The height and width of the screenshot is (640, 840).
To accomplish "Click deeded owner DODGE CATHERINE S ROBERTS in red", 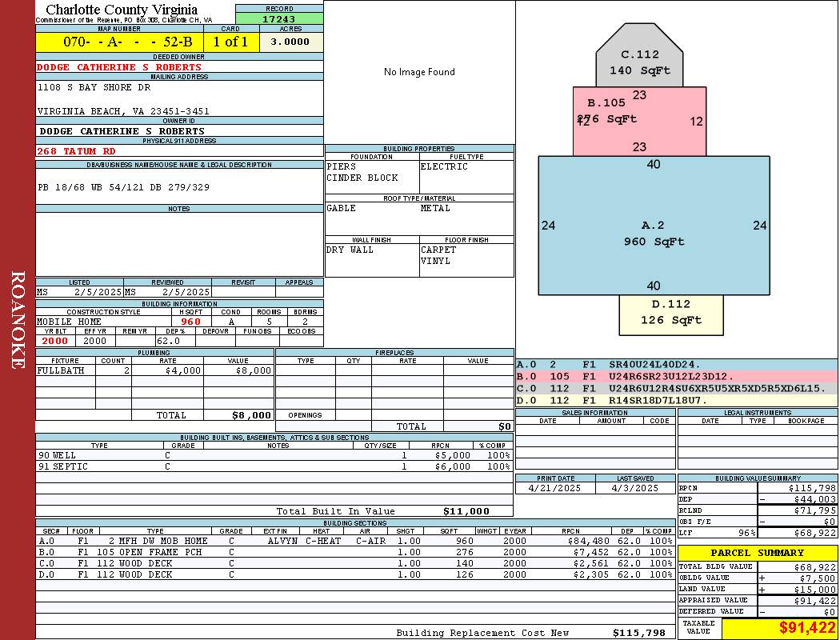I will pos(119,67).
